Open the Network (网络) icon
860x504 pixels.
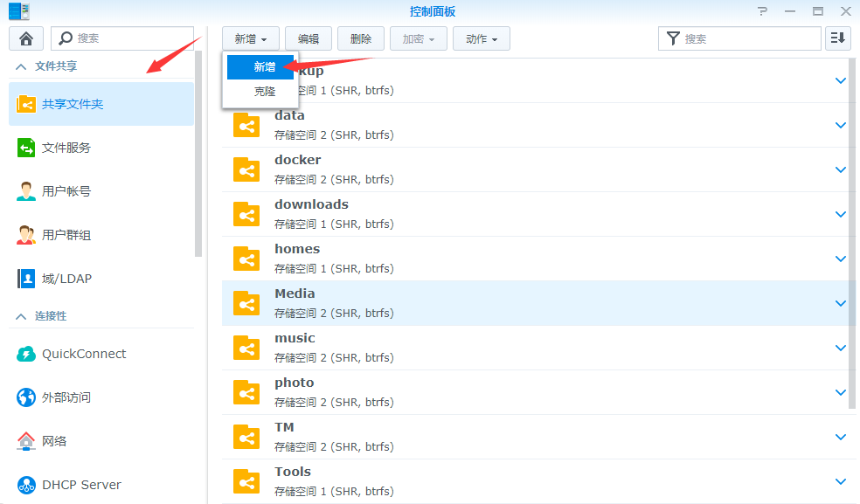pos(25,441)
